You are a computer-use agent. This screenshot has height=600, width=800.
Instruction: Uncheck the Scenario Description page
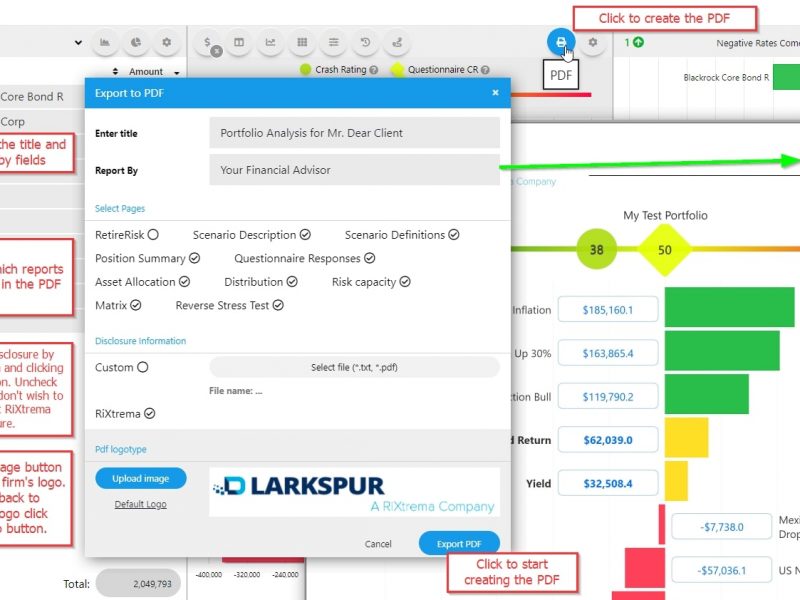coord(304,235)
